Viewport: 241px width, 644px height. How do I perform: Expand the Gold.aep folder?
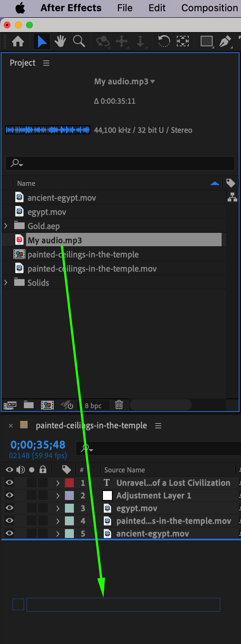point(6,226)
